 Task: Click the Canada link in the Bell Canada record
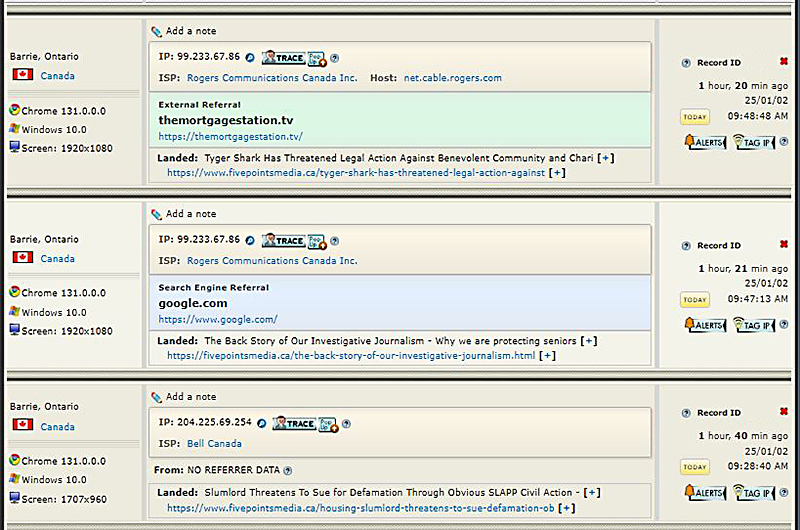[58, 426]
